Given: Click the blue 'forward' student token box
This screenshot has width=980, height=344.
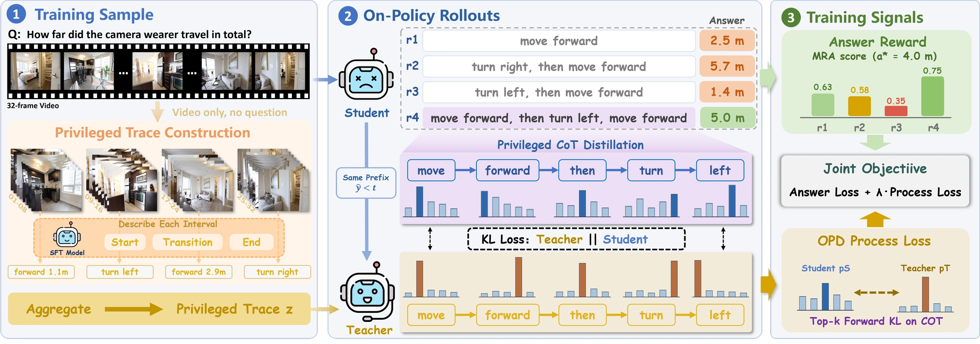Looking at the screenshot, I should (507, 170).
